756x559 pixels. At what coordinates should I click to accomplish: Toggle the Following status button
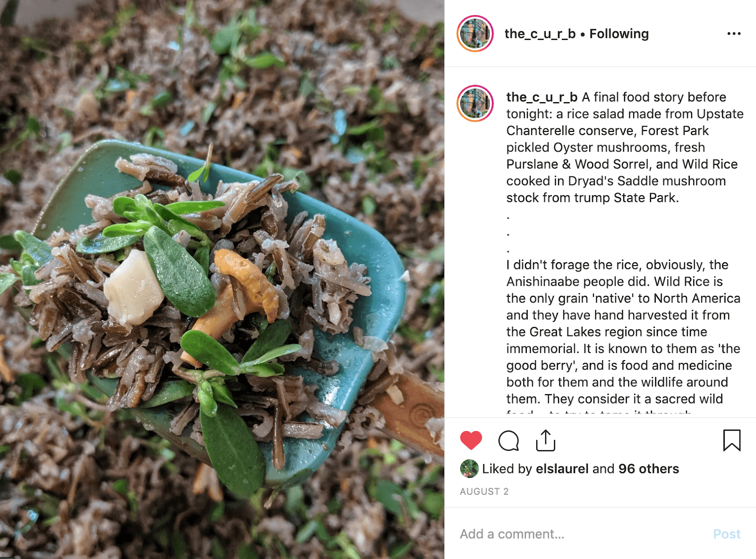click(619, 34)
